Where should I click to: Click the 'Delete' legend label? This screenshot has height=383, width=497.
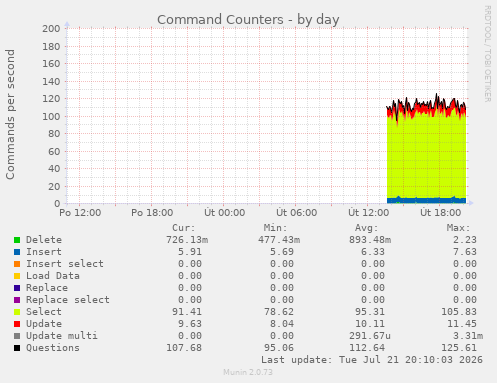click(44, 240)
